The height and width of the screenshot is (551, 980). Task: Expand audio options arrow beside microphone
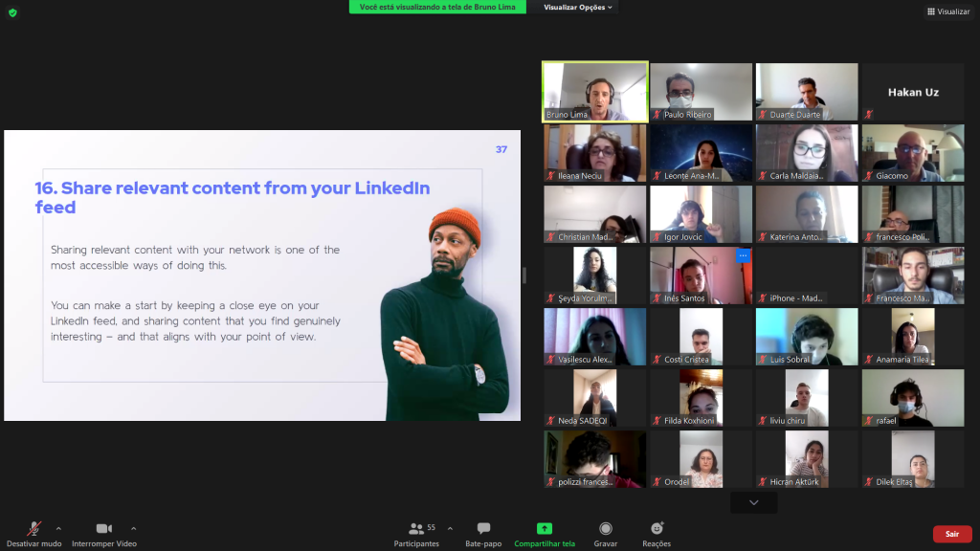point(58,528)
